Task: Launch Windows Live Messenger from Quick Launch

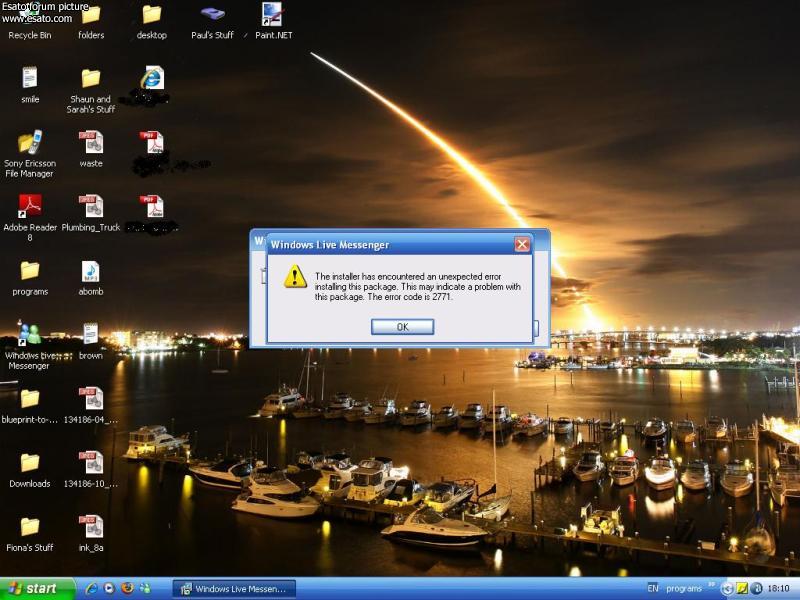Action: 145,589
